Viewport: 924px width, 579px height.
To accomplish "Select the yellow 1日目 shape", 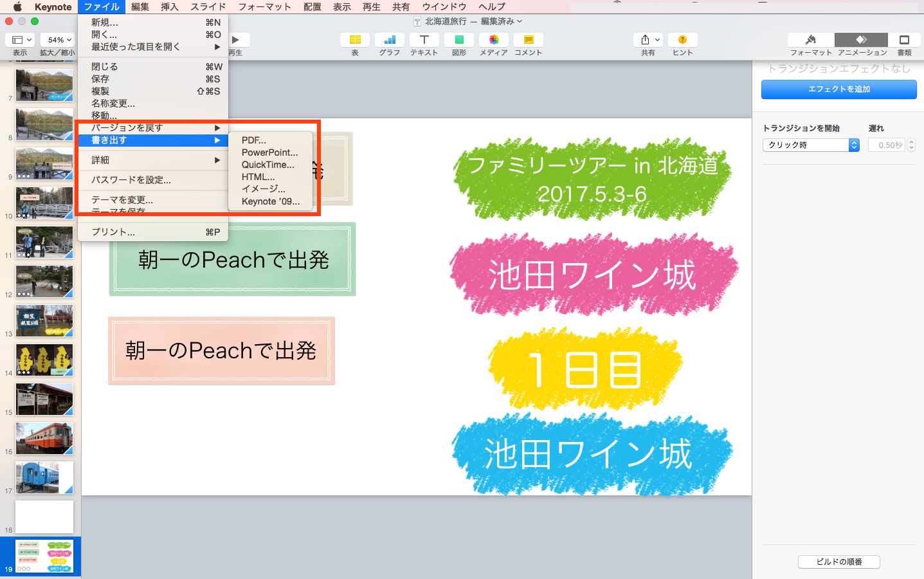I will coord(584,369).
